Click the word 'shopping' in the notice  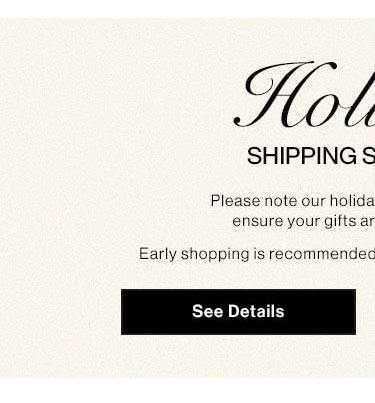(x=215, y=254)
